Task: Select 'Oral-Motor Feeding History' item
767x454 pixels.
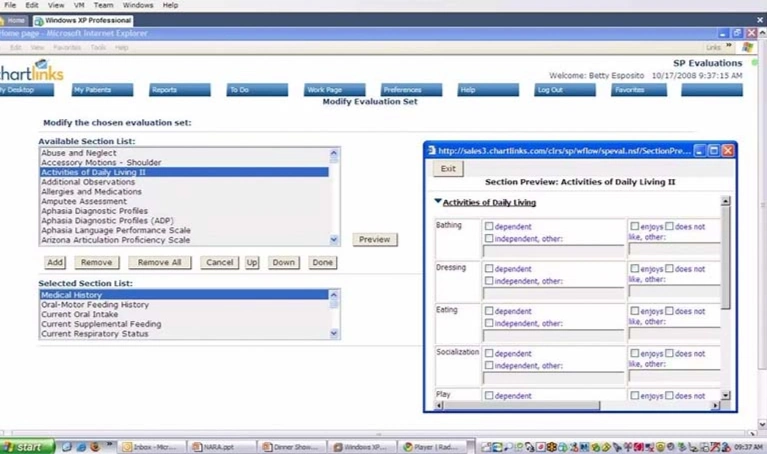Action: 184,305
